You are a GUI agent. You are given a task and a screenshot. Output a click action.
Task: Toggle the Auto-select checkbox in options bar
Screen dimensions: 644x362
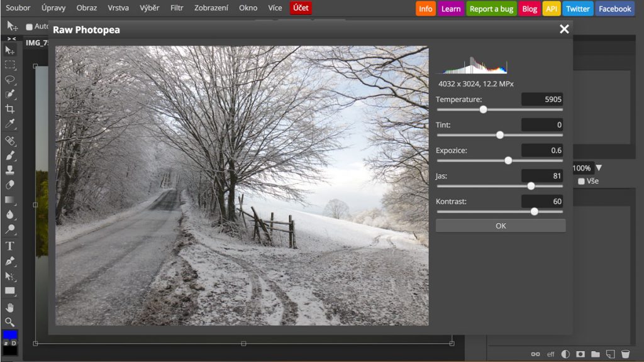(x=29, y=27)
